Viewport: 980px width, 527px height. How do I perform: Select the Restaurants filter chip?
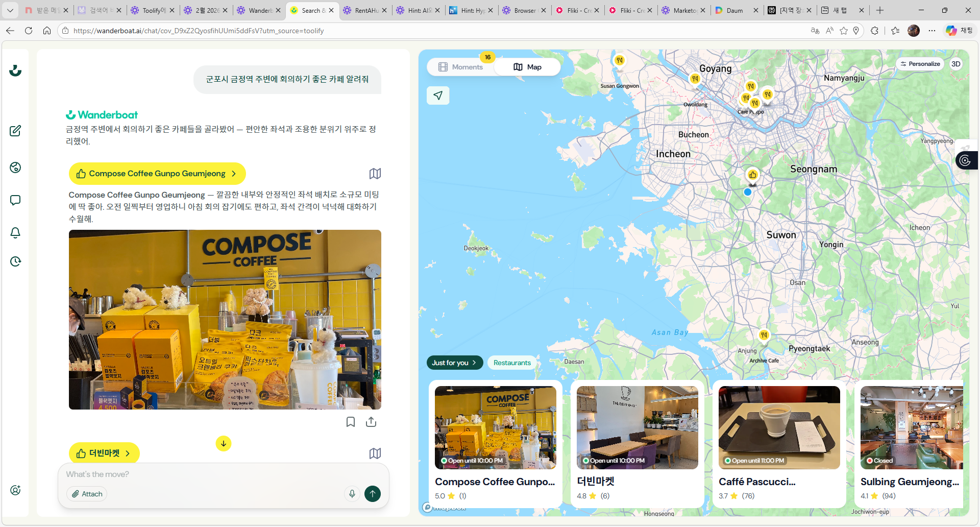tap(512, 363)
